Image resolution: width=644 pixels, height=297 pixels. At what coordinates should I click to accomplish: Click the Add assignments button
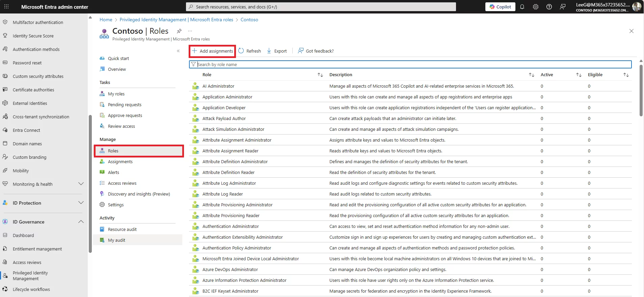pyautogui.click(x=212, y=51)
